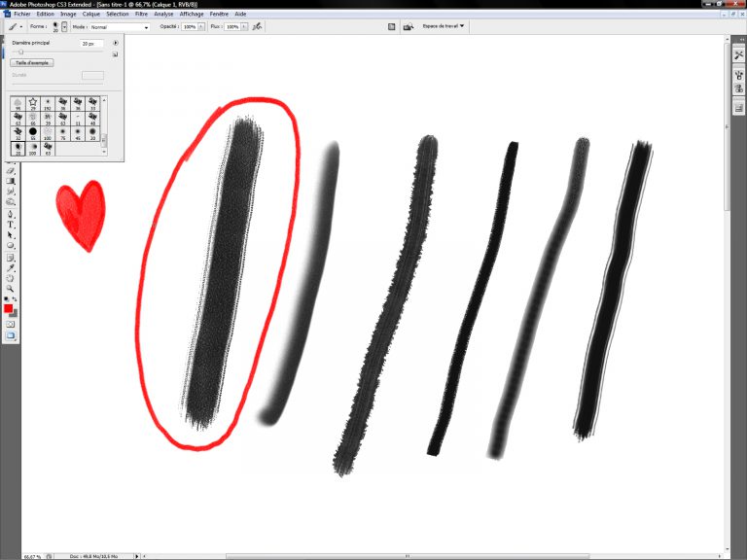Select the Pen tool
This screenshot has width=747, height=560.
point(10,214)
